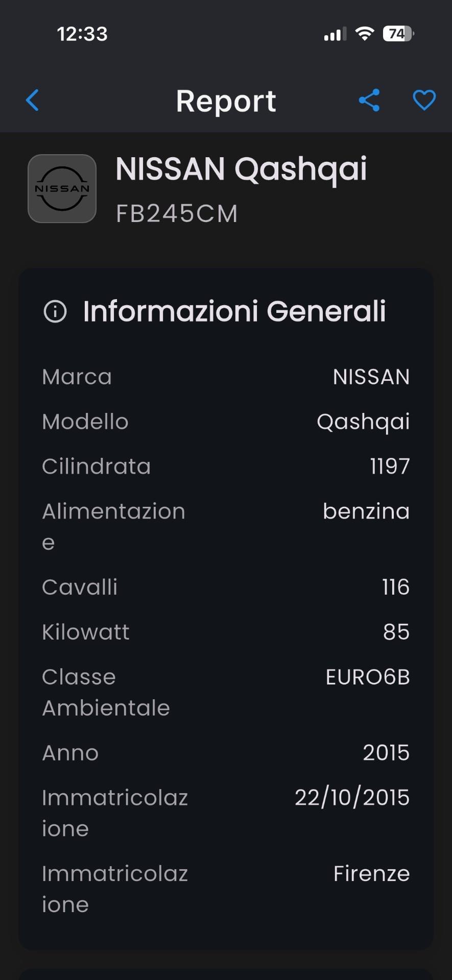Image resolution: width=452 pixels, height=980 pixels.
Task: Tap the Report page title
Action: click(x=226, y=101)
